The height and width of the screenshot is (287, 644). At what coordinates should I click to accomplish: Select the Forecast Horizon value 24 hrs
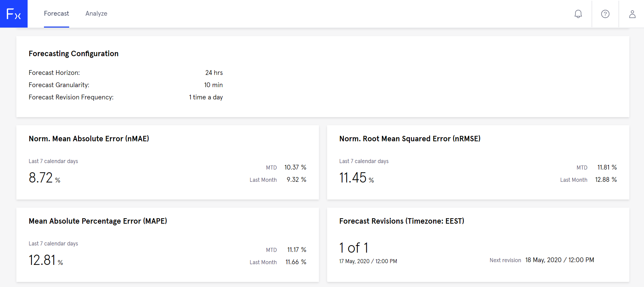[214, 73]
